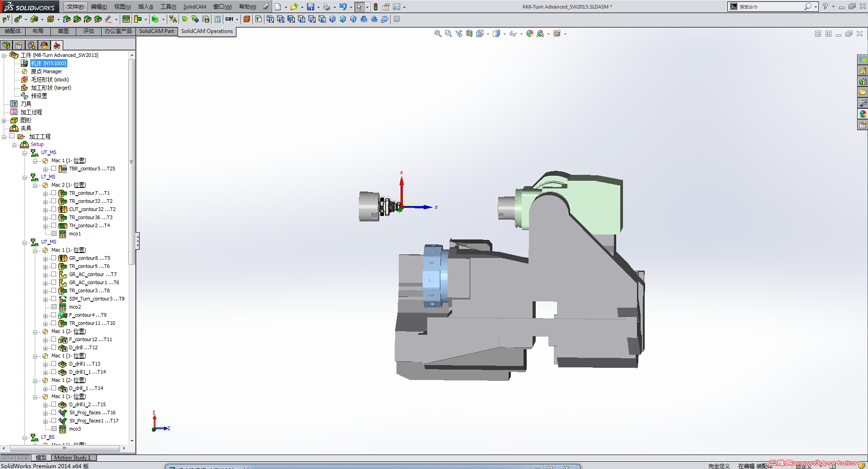Click the Undo arrow icon
Image resolution: width=868 pixels, height=469 pixels.
[x=343, y=7]
